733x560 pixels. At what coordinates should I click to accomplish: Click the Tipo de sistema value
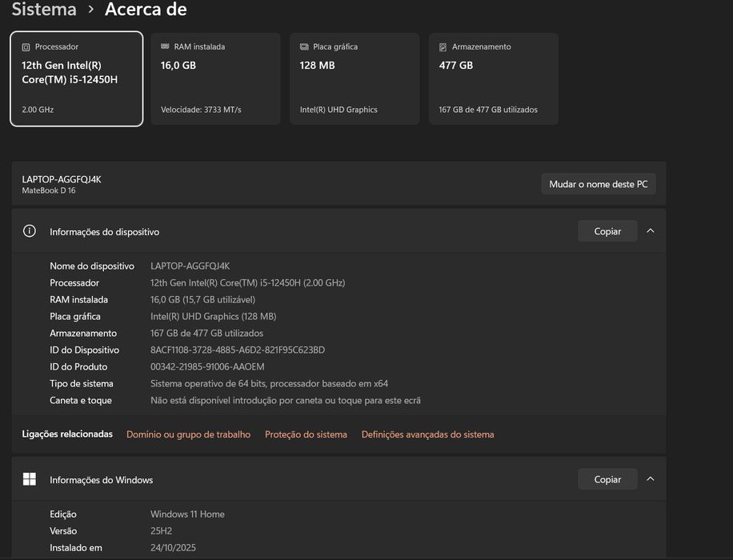269,383
